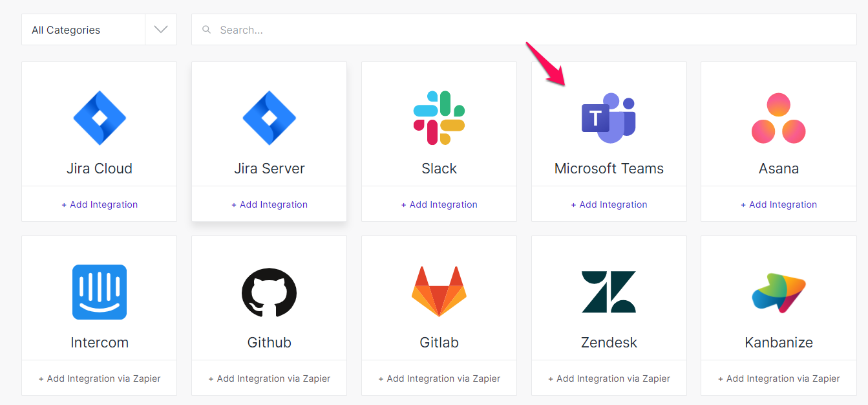
Task: Add Integration for Asana
Action: [779, 204]
